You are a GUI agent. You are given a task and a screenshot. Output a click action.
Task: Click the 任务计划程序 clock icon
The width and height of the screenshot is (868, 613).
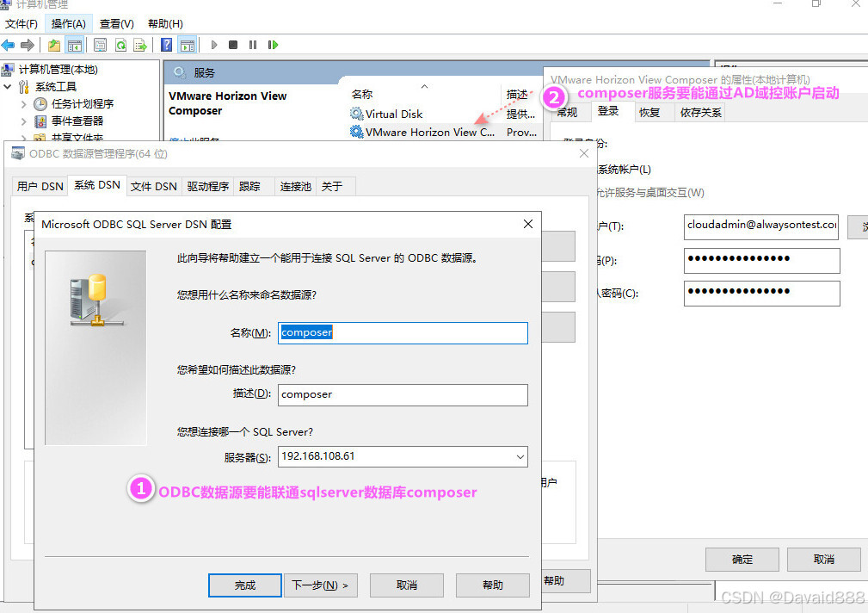[x=40, y=103]
